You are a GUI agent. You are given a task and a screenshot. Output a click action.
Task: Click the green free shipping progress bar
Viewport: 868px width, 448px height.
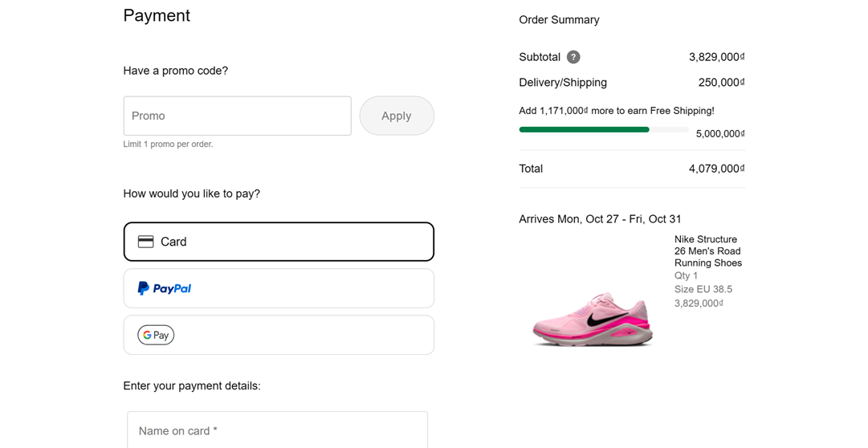[584, 129]
